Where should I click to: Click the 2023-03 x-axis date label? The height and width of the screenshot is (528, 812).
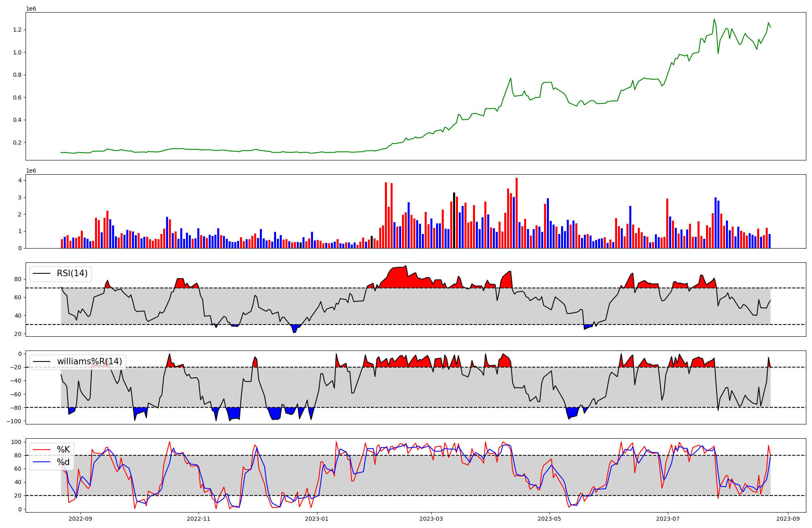431,519
